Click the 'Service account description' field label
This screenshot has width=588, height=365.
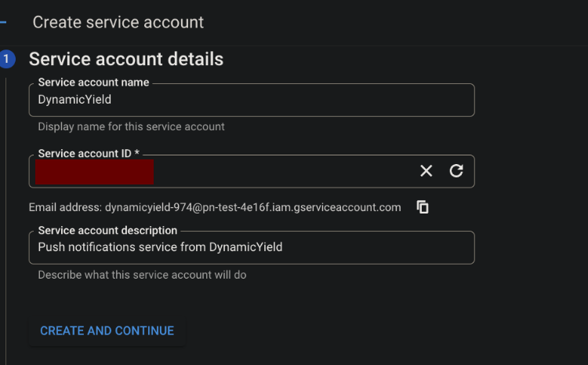(x=107, y=230)
